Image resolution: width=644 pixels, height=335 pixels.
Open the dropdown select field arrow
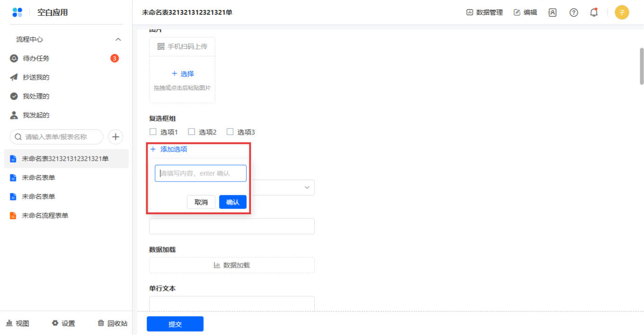click(x=307, y=188)
